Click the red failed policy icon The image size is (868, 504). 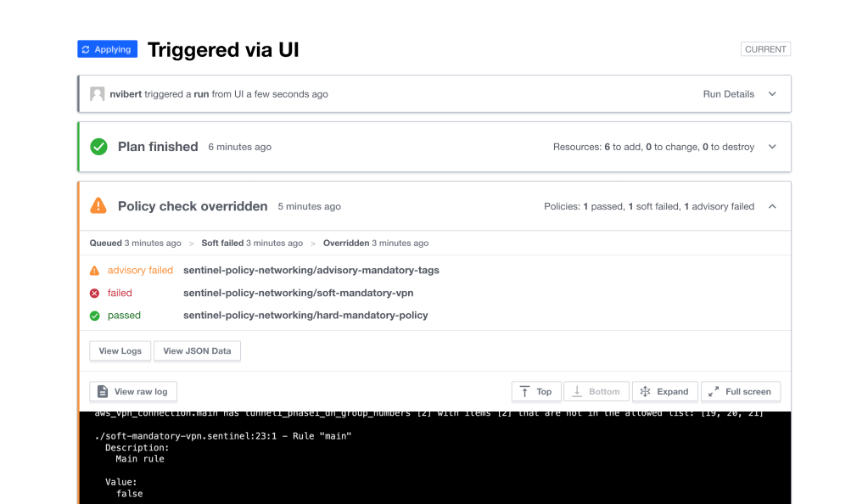click(x=95, y=293)
